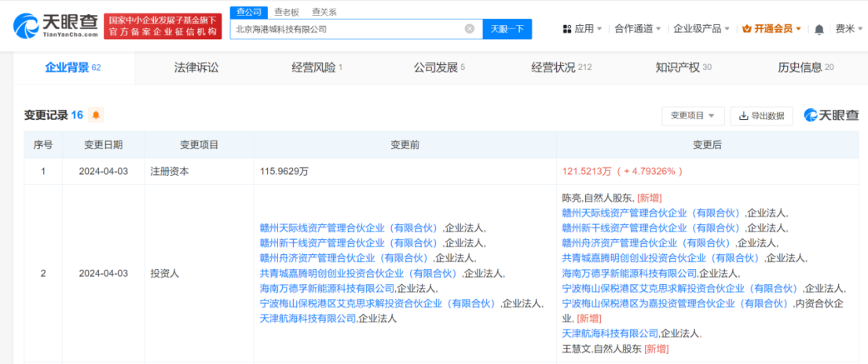Open 天津航海科技有限公司 link in 变更前 column

[308, 318]
